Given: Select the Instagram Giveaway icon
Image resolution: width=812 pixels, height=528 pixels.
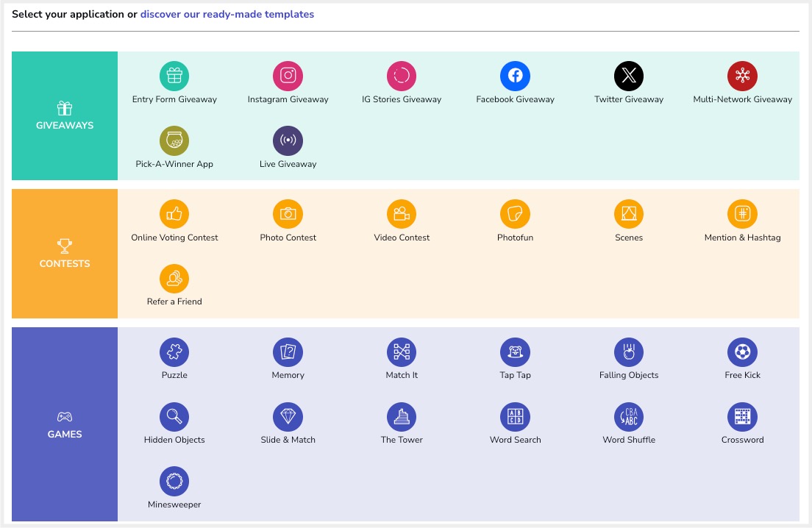Looking at the screenshot, I should [288, 76].
